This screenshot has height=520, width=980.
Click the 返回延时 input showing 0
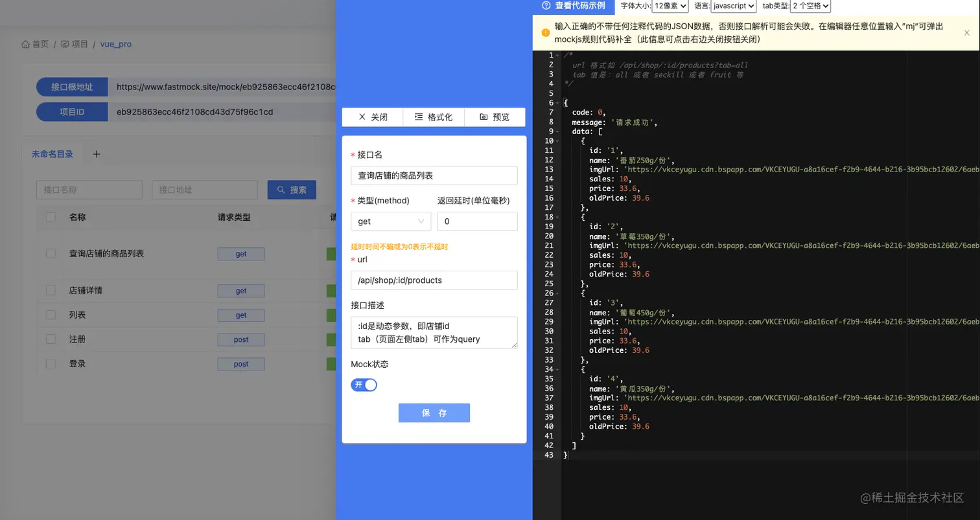(478, 221)
